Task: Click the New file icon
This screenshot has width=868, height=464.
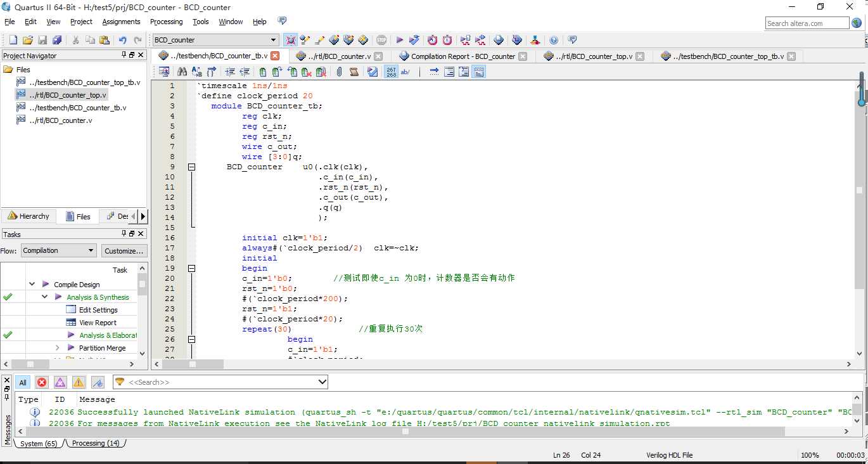Action: [13, 40]
